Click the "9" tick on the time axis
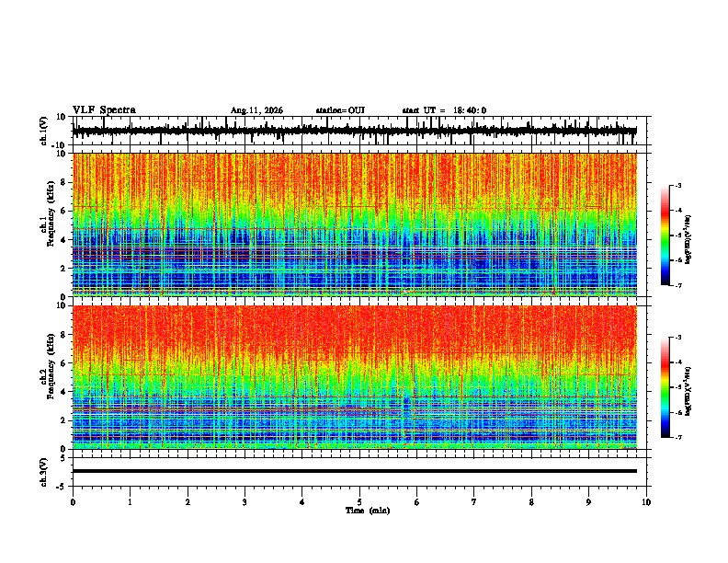Screen dimensions: 728x563 (588, 502)
